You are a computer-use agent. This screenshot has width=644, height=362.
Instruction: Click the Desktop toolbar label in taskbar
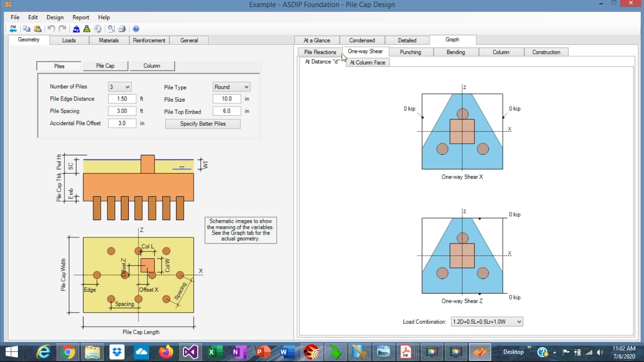click(514, 352)
